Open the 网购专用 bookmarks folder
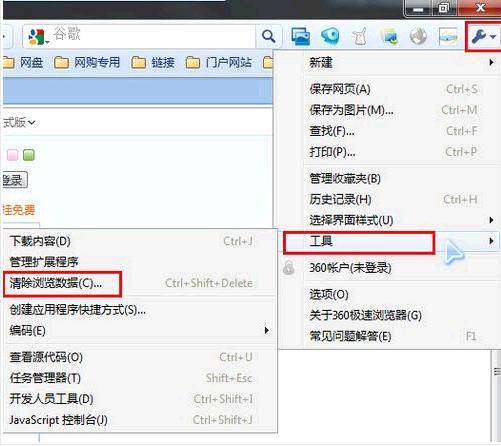The width and height of the screenshot is (501, 446). coord(87,62)
